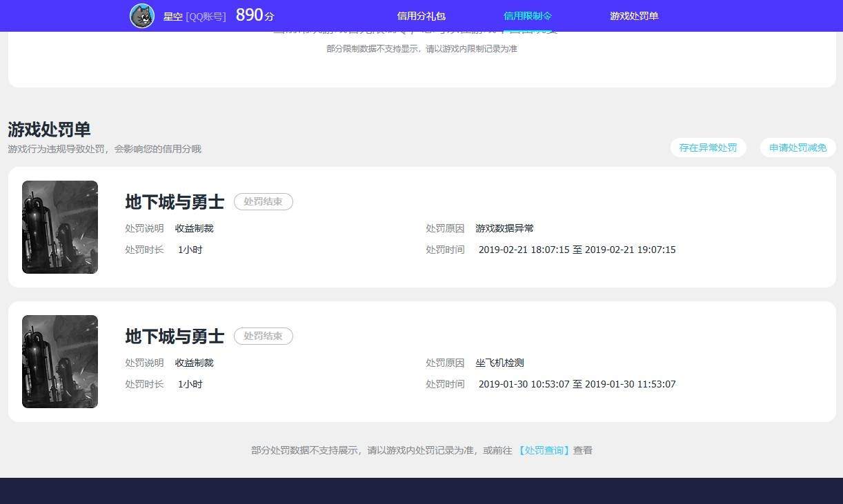Viewport: 843px width, 504px height.
Task: Open the 信用分礼包 tab
Action: tap(421, 16)
